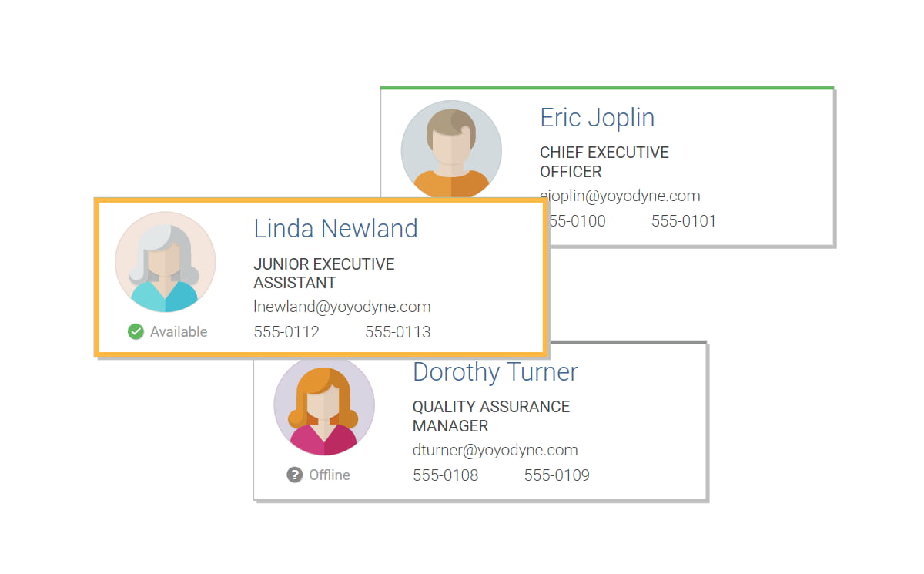The height and width of the screenshot is (574, 924).
Task: Click the ejoplin@yoyodyne.com email address
Action: 622,196
